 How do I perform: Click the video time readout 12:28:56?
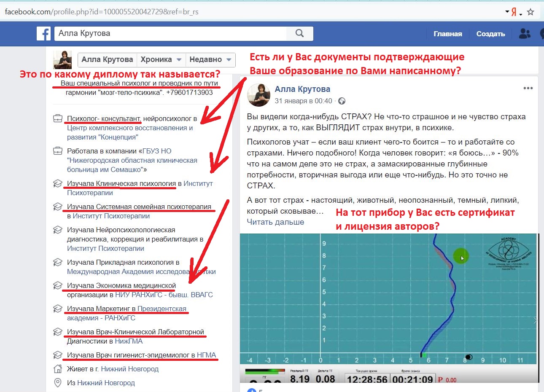click(367, 379)
